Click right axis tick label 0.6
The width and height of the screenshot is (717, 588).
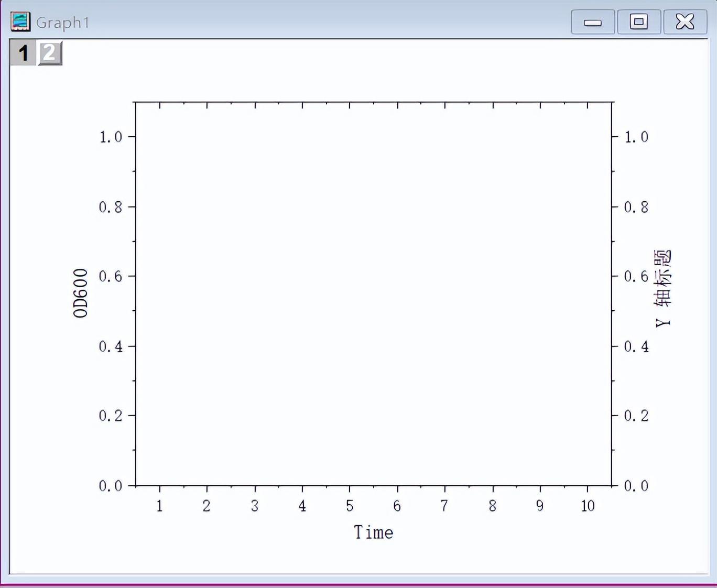point(636,276)
